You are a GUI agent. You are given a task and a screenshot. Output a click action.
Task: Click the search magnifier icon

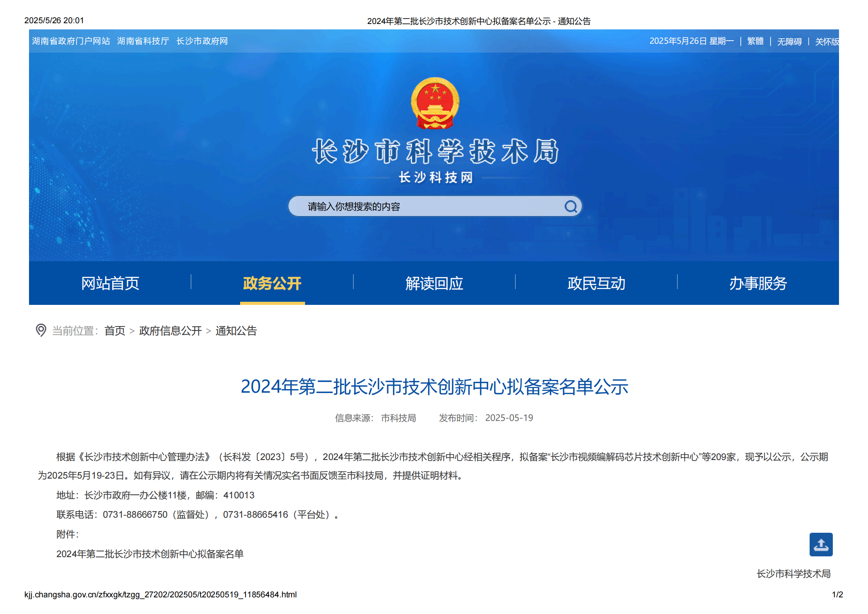click(570, 206)
